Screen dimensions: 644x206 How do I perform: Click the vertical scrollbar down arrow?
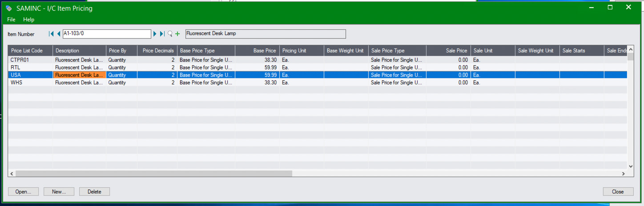(631, 166)
